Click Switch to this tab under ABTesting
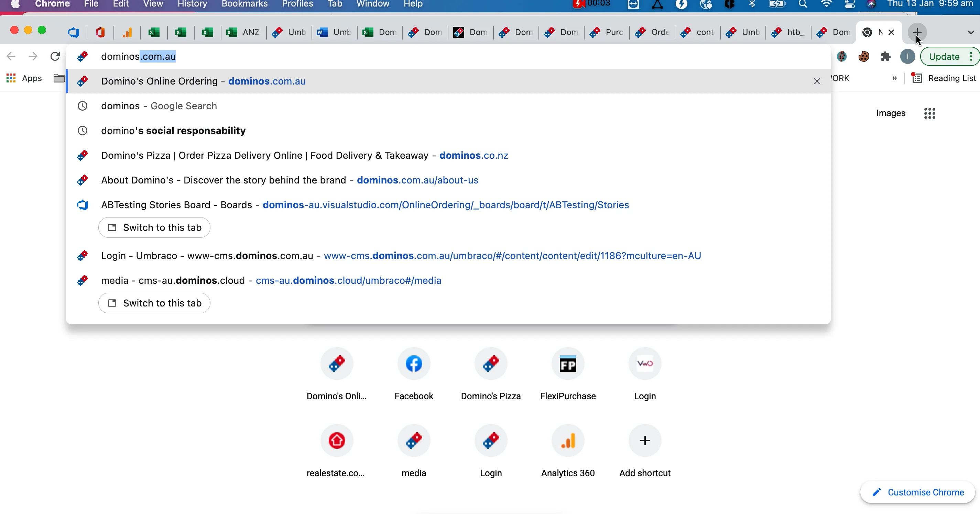The width and height of the screenshot is (980, 514). 154,227
